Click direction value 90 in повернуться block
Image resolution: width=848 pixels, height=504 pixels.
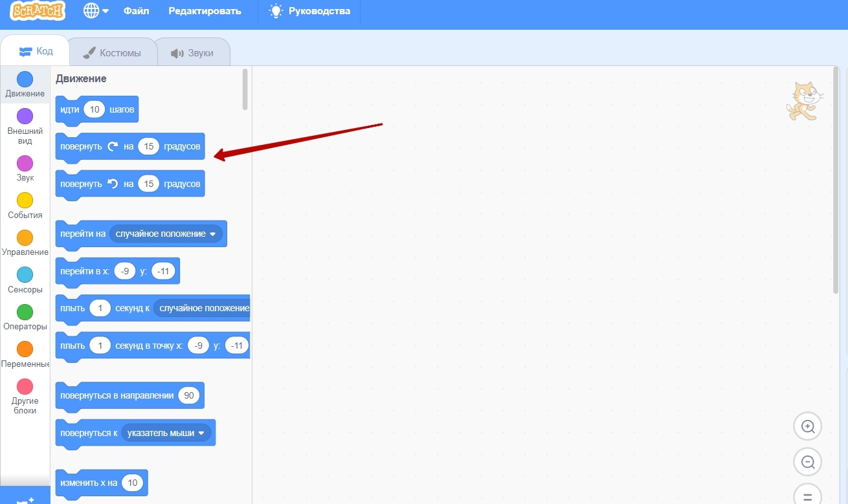[189, 395]
